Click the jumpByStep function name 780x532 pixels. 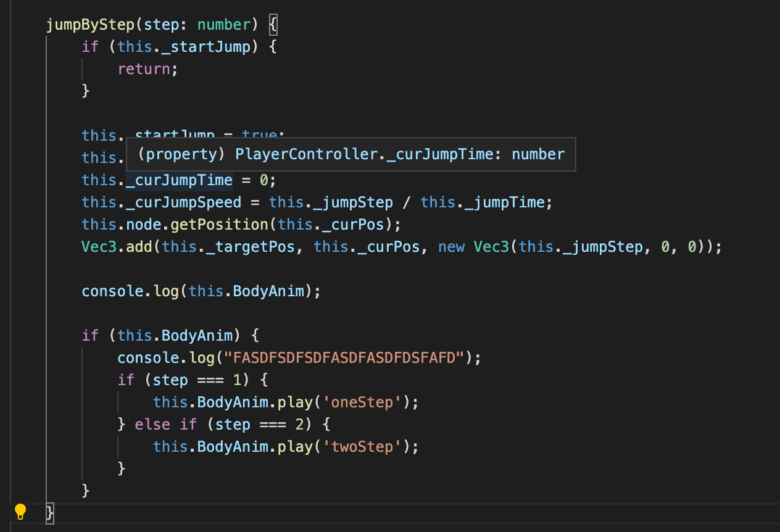(91, 25)
